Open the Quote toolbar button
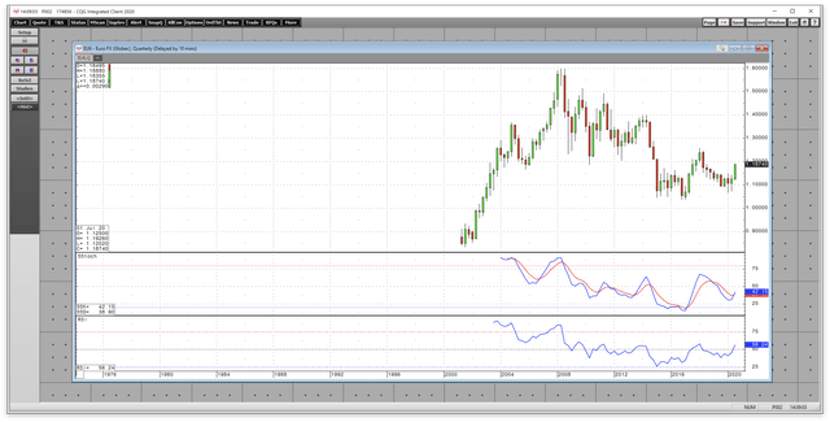830x422 pixels. [x=40, y=22]
